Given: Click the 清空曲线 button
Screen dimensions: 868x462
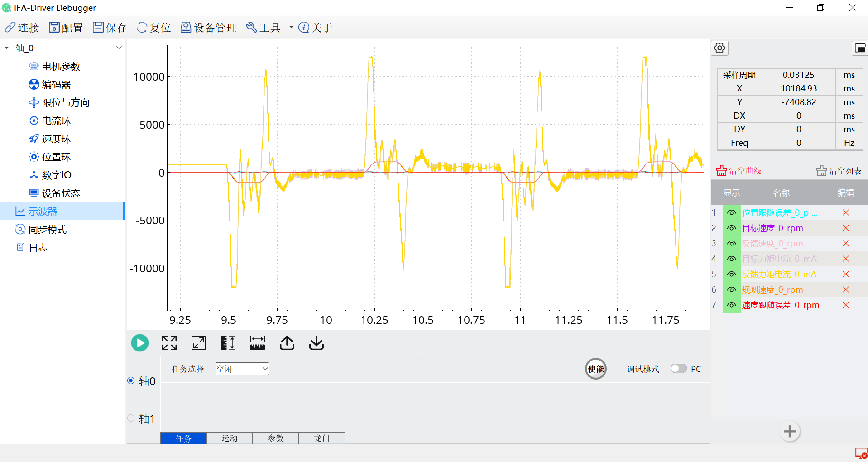Looking at the screenshot, I should click(x=739, y=171).
